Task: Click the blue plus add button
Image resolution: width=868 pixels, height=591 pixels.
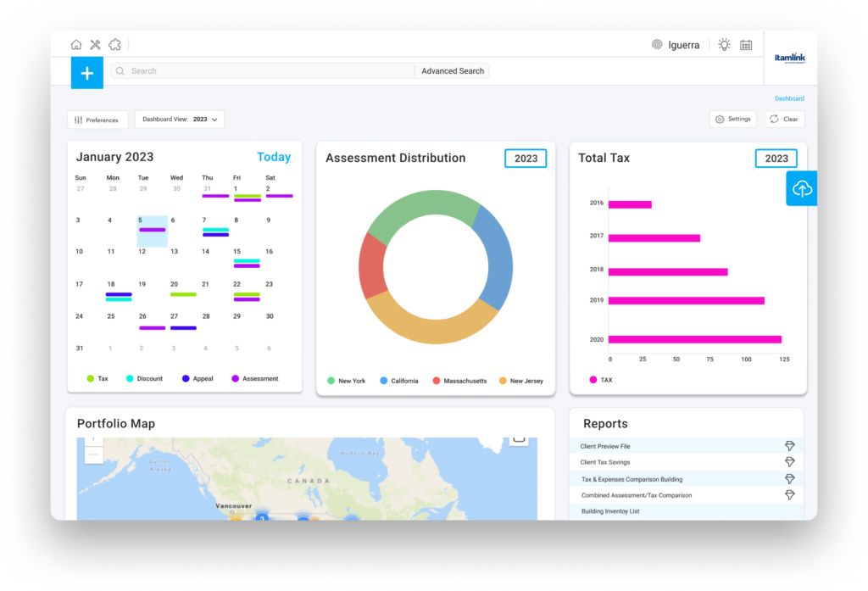Action: point(86,73)
